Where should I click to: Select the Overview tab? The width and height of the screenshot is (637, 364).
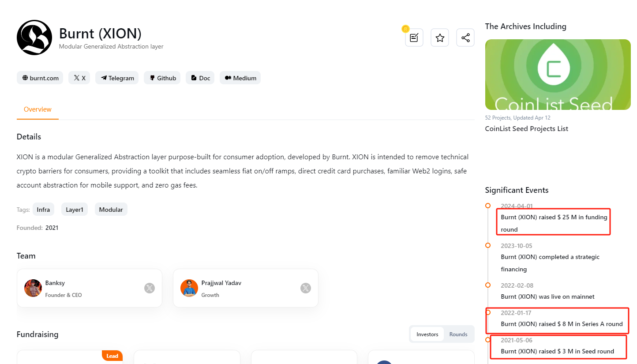37,109
